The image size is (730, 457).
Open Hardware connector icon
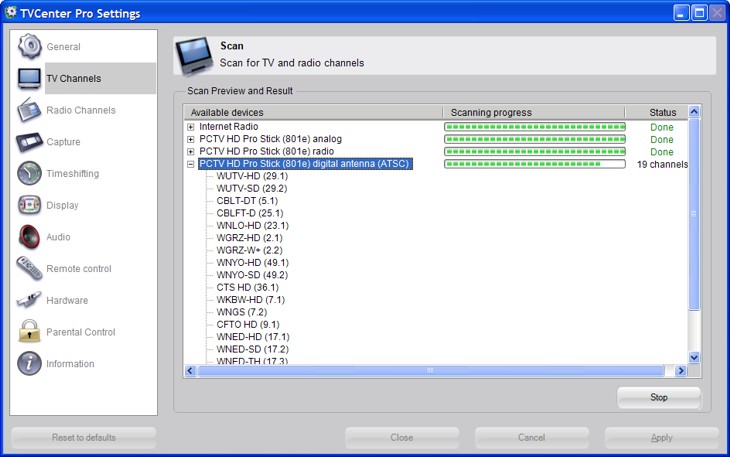click(x=29, y=300)
